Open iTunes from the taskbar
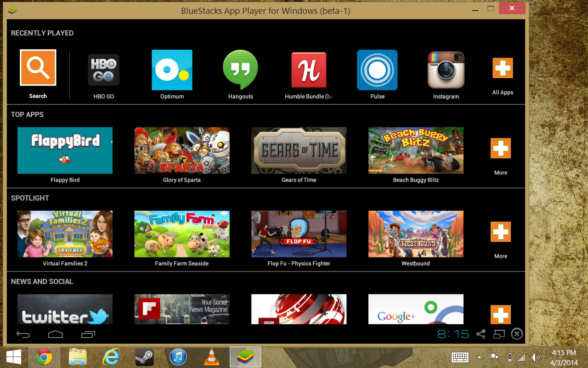Screen dimensions: 588x368 click(x=178, y=357)
